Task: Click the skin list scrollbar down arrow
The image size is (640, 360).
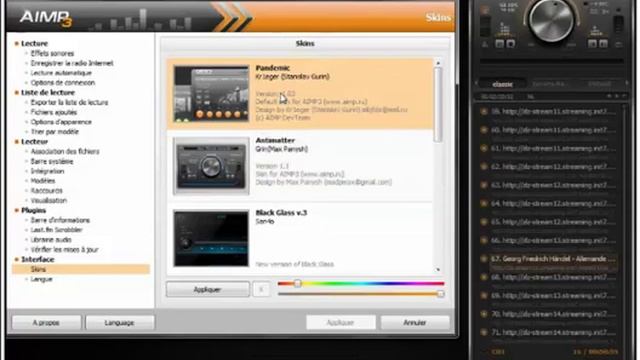Action: tap(438, 270)
